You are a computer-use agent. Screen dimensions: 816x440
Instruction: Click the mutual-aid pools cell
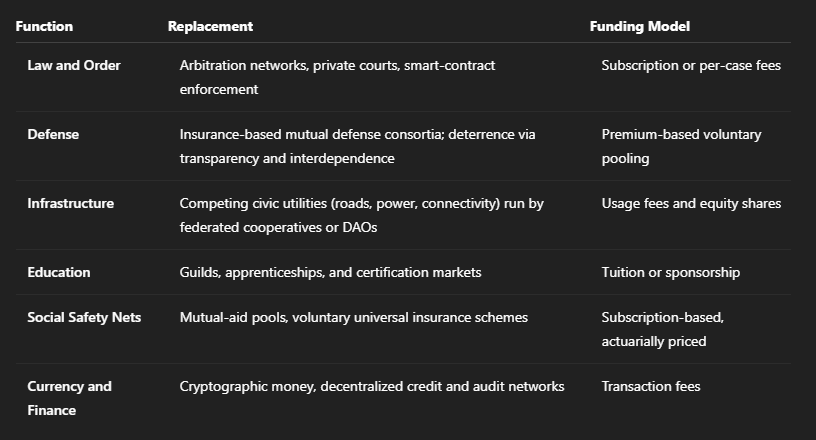pyautogui.click(x=353, y=318)
